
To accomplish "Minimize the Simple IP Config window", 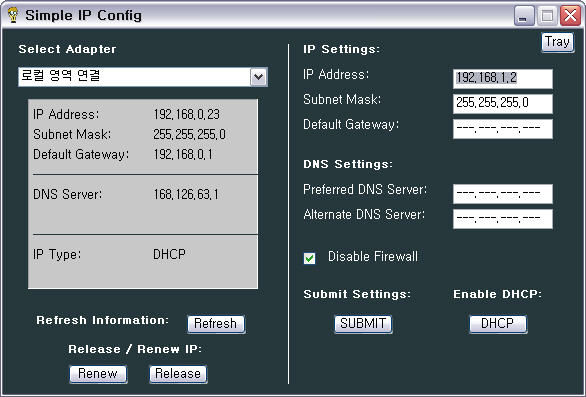I will 524,16.
